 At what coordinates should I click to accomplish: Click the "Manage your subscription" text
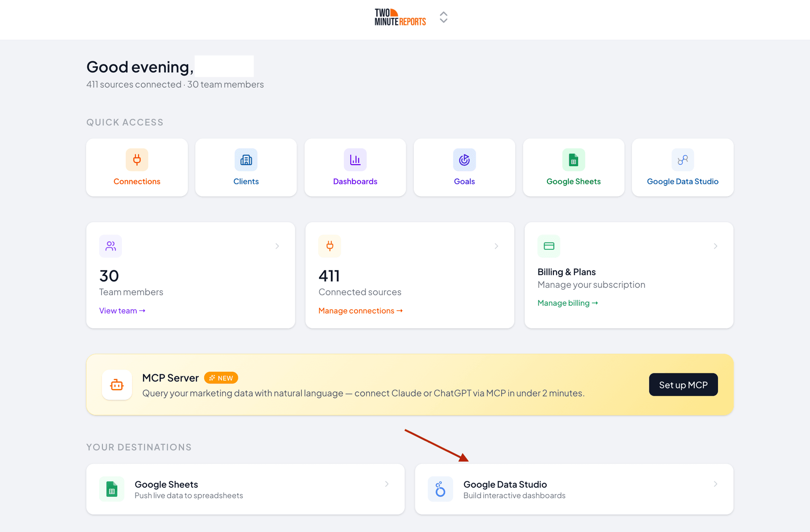click(591, 285)
